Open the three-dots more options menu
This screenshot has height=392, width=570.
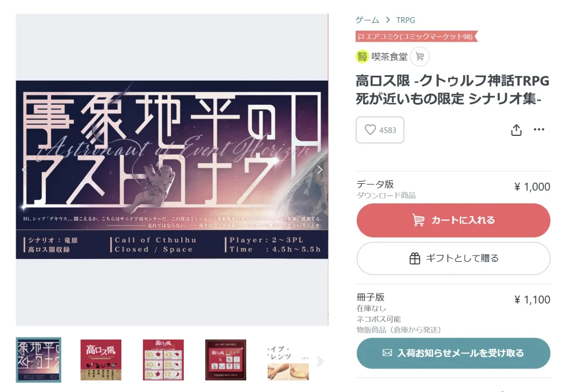539,129
